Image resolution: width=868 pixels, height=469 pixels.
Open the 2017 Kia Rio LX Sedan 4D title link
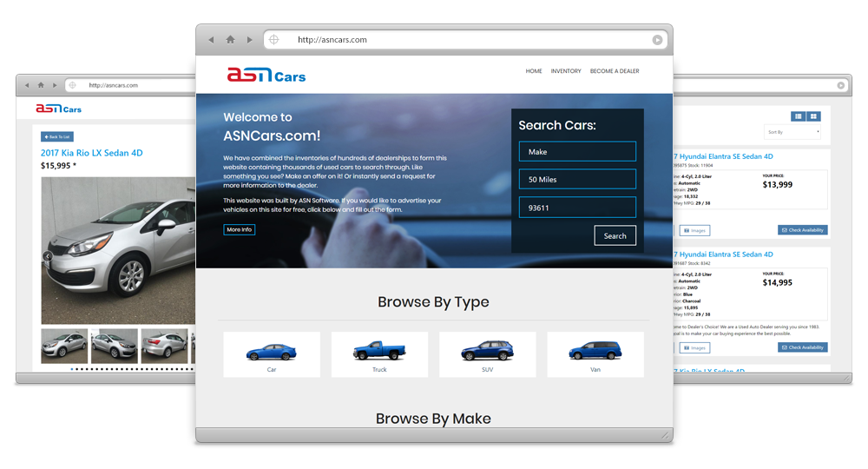(92, 153)
